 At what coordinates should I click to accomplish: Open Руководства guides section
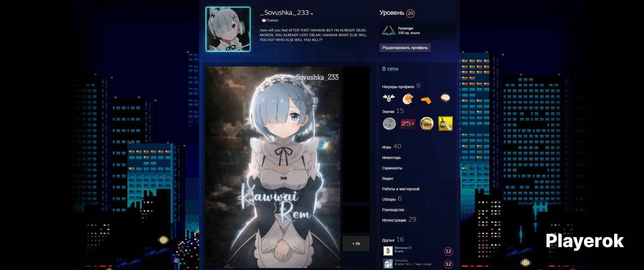(393, 210)
